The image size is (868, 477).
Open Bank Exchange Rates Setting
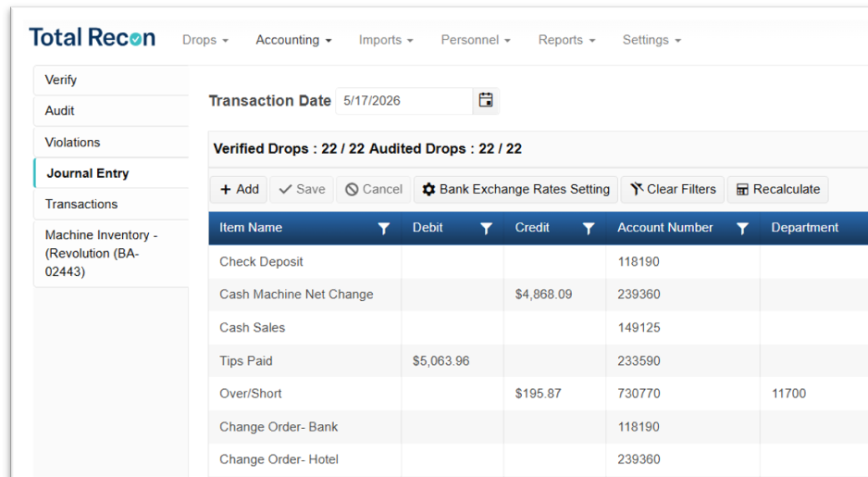point(515,190)
